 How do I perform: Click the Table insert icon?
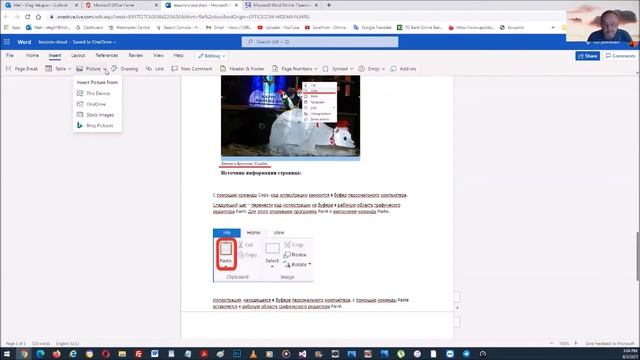(x=49, y=69)
